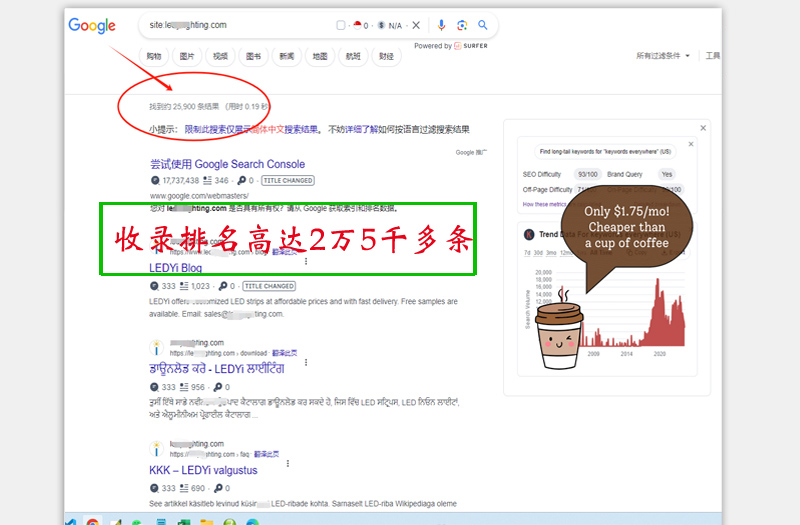Open the How these metrics link
Image resolution: width=800 pixels, height=525 pixels.
point(544,204)
